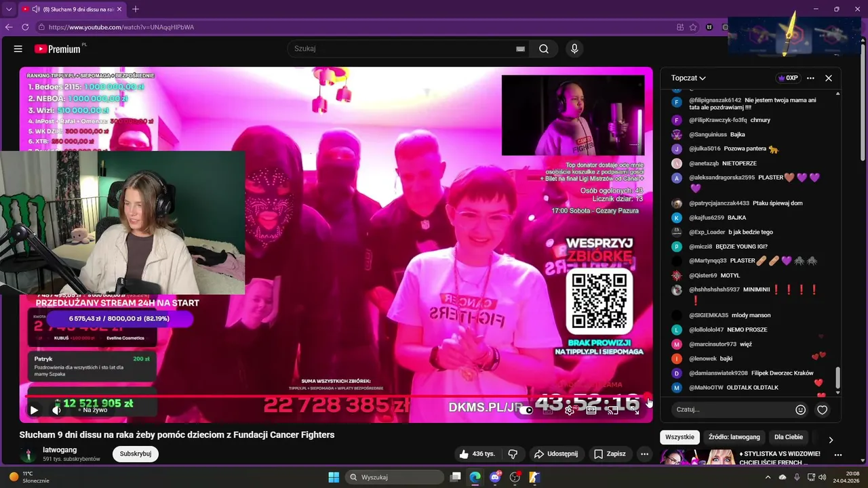The image size is (868, 488).
Task: Click the red video progress bar
Action: click(x=336, y=396)
